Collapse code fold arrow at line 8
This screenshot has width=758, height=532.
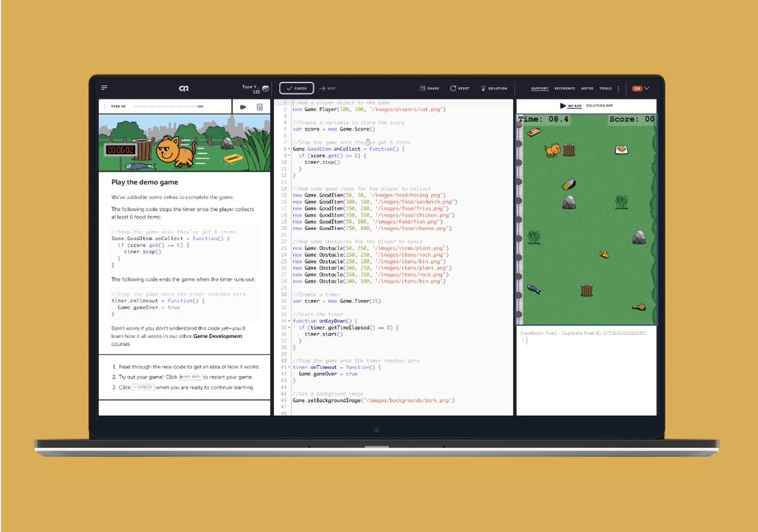pos(289,149)
